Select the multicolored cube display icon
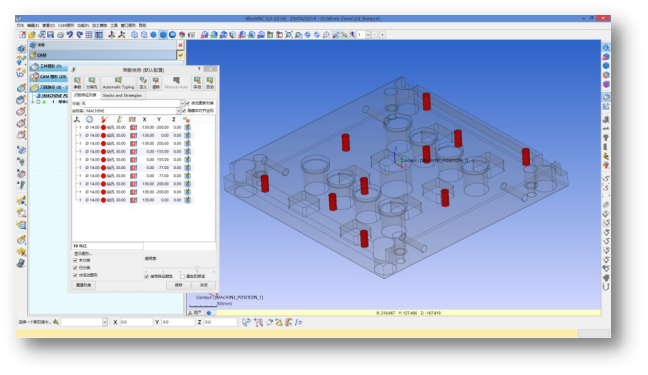 [x=182, y=35]
